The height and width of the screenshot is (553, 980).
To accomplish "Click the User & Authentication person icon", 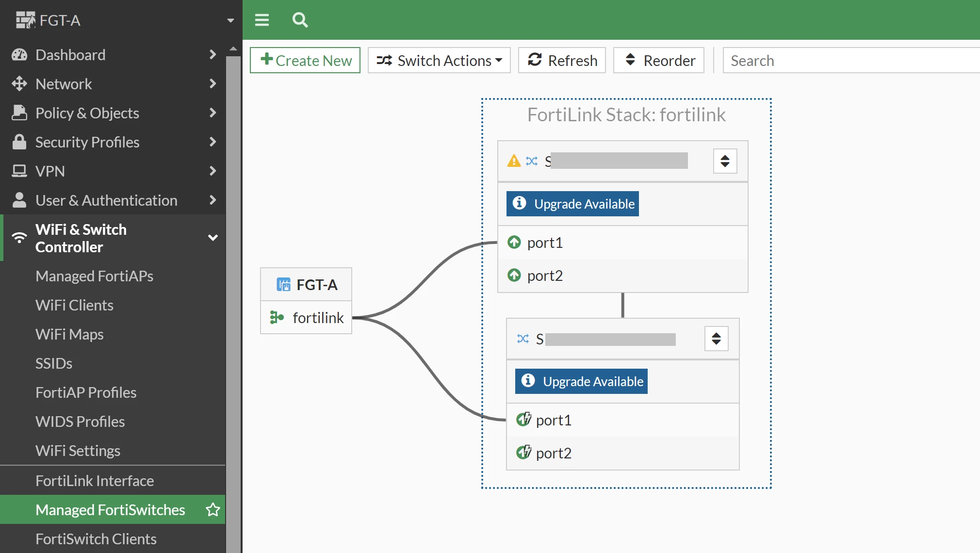I will click(19, 200).
